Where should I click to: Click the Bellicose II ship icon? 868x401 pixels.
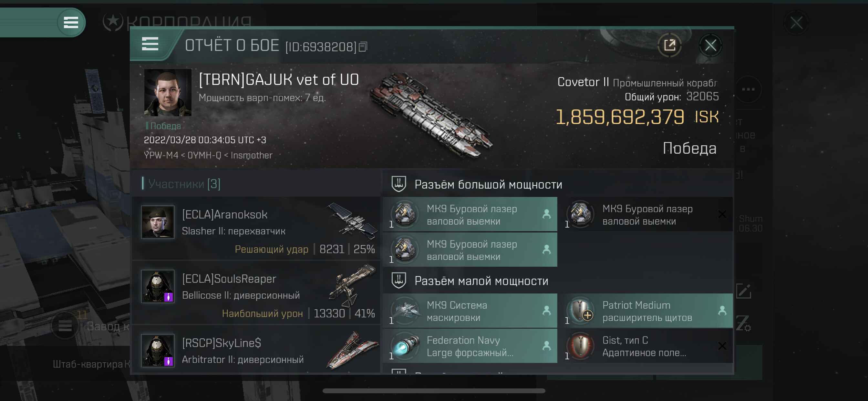352,285
